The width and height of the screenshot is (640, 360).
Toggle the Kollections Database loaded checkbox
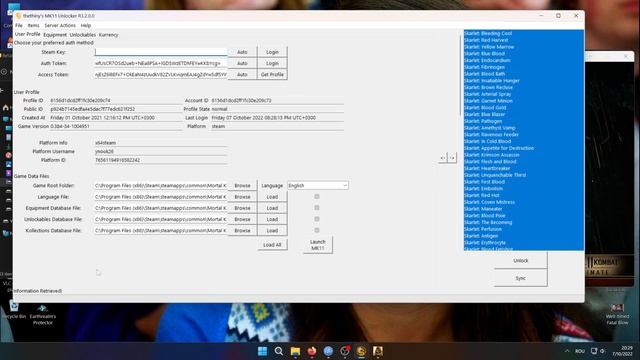[317, 230]
